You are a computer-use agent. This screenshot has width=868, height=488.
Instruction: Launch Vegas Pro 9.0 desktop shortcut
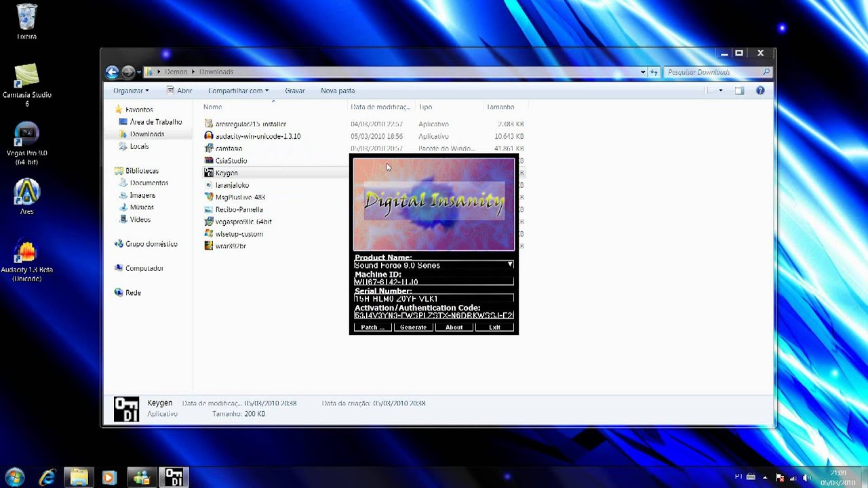26,144
